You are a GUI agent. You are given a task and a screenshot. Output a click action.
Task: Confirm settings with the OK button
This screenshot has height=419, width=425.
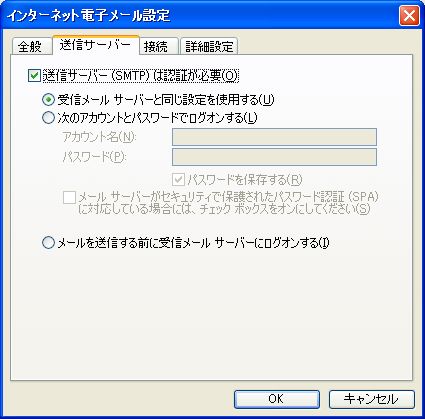[277, 399]
